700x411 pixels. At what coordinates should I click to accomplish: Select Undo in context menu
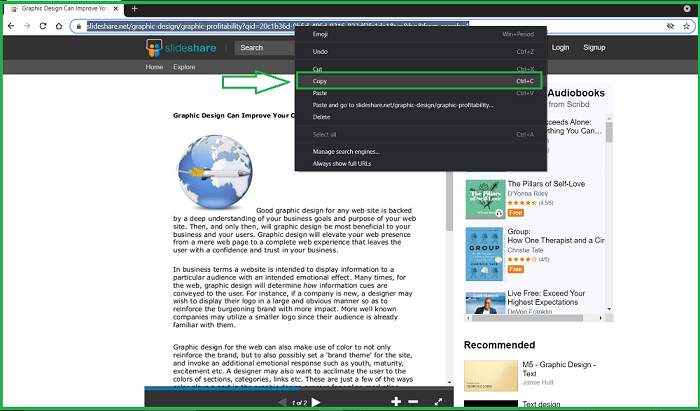[421, 52]
